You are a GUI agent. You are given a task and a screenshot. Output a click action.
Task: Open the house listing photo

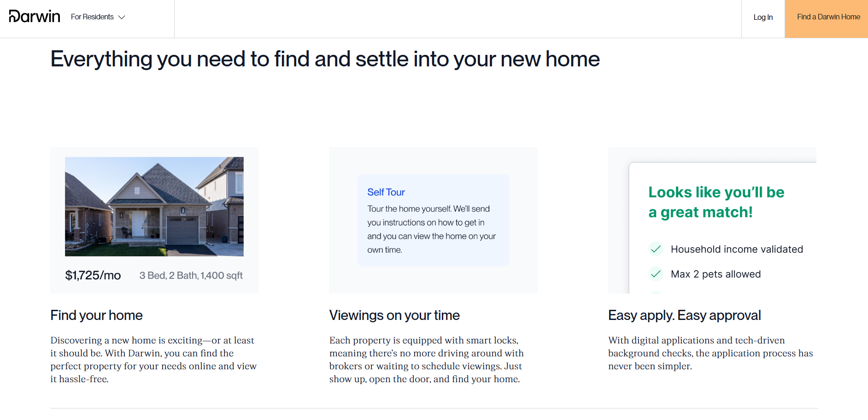154,207
